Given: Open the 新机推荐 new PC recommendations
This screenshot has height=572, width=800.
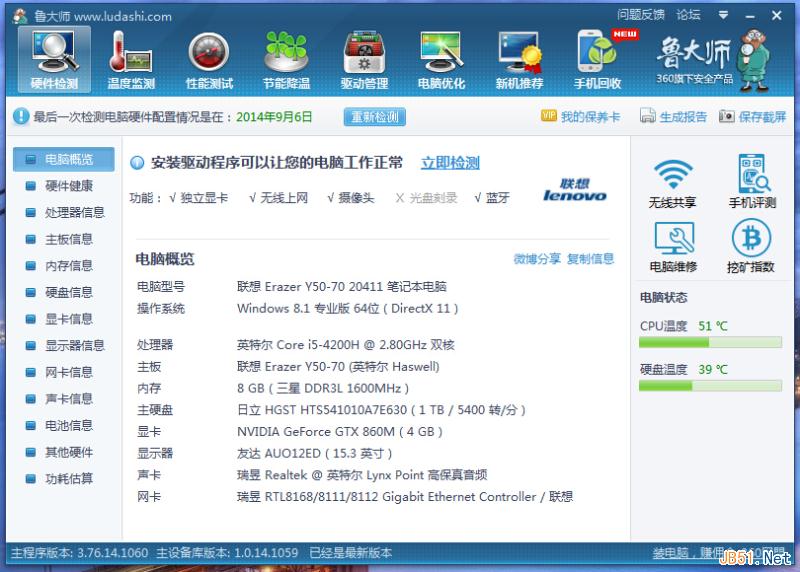Looking at the screenshot, I should click(x=519, y=60).
